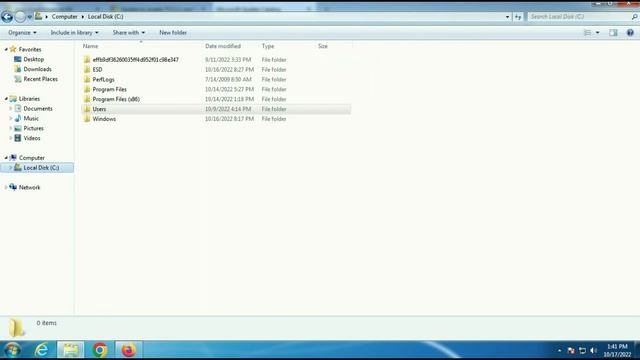The height and width of the screenshot is (360, 640).
Task: Expand the Documents library
Action: pyautogui.click(x=11, y=109)
